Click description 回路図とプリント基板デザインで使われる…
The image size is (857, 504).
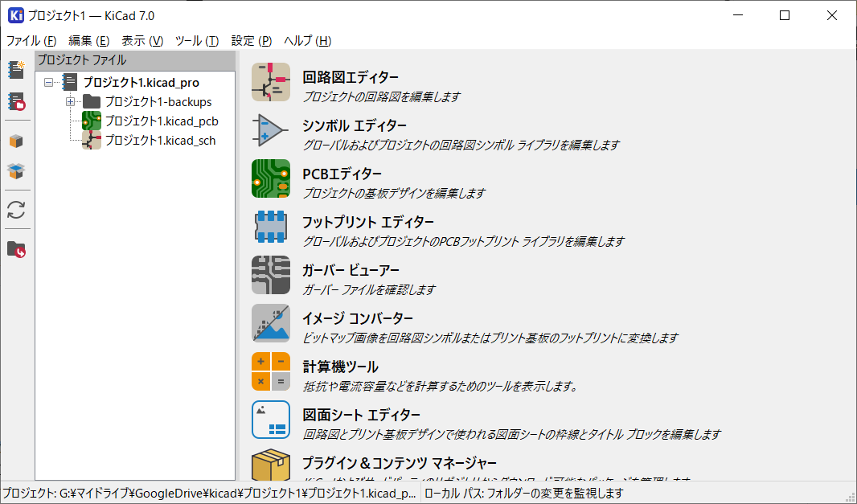coord(511,435)
